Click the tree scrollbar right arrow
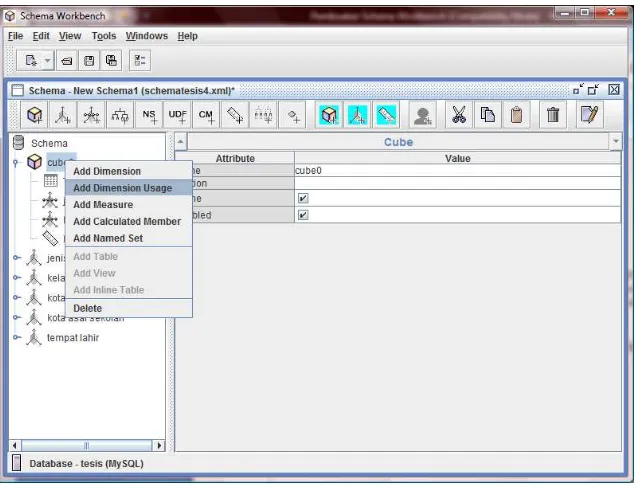This screenshot has height=490, width=640. click(159, 445)
